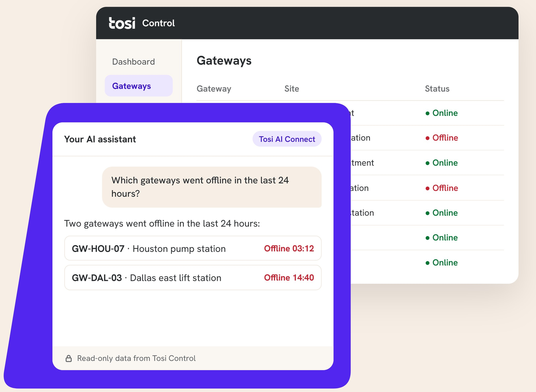
Task: Click the user question chat bubble
Action: 212,187
